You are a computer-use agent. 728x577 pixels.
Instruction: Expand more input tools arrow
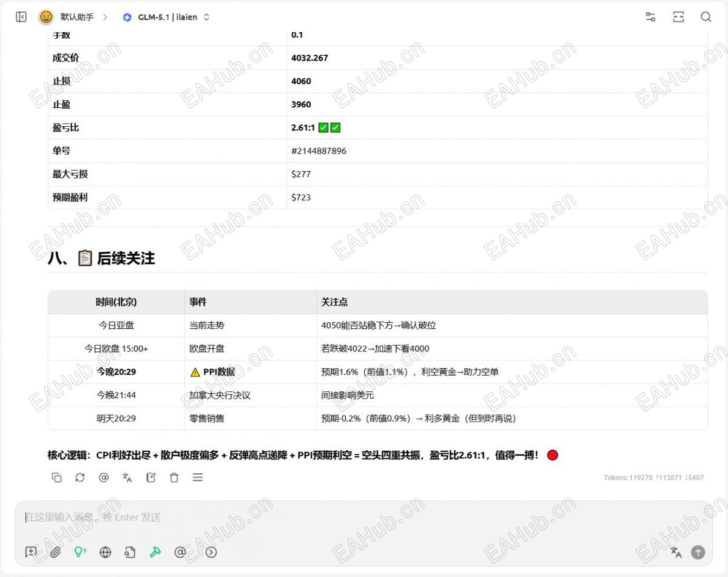coord(211,552)
